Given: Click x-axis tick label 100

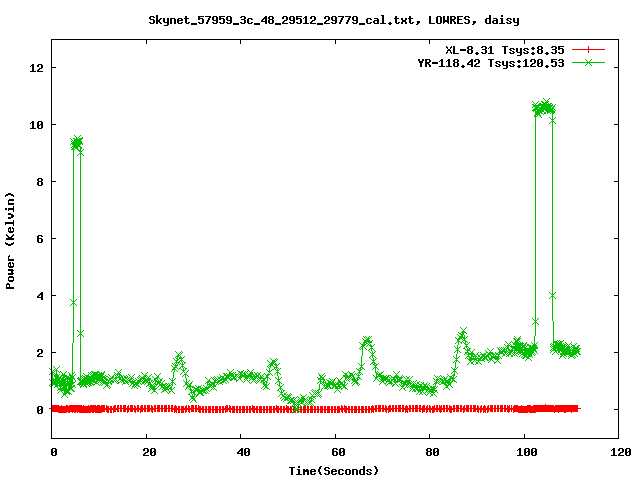Looking at the screenshot, I should tap(527, 452).
